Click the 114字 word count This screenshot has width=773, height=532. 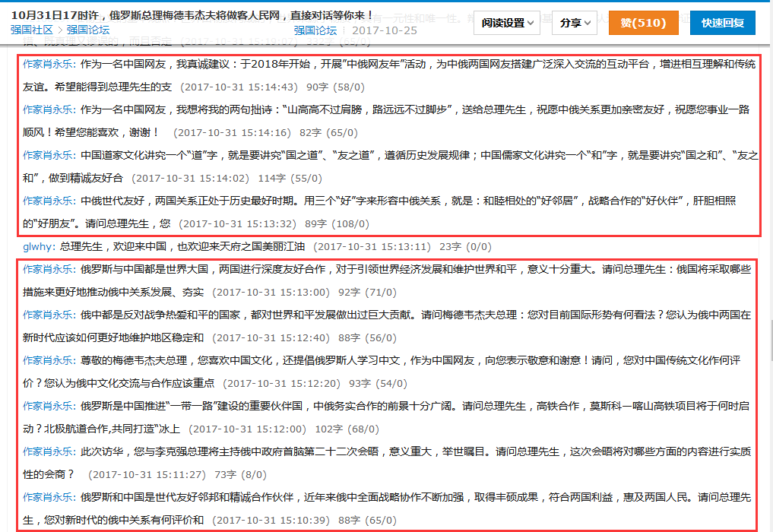click(x=271, y=179)
